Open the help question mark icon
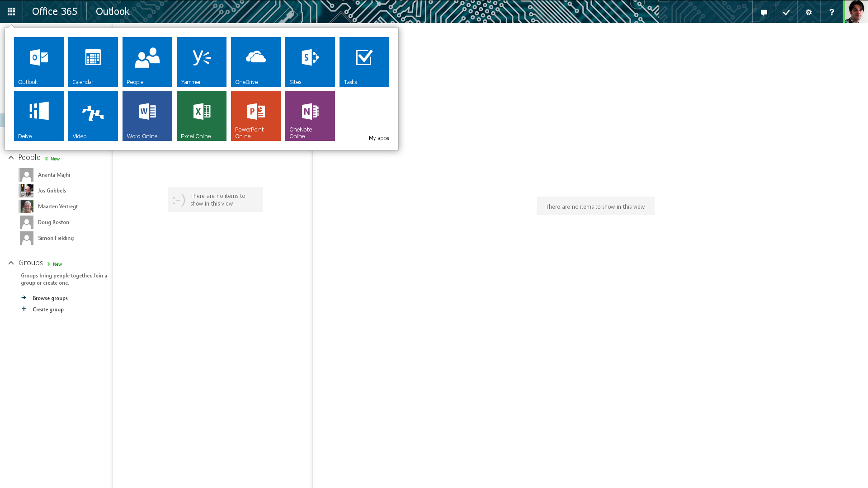 [x=831, y=12]
